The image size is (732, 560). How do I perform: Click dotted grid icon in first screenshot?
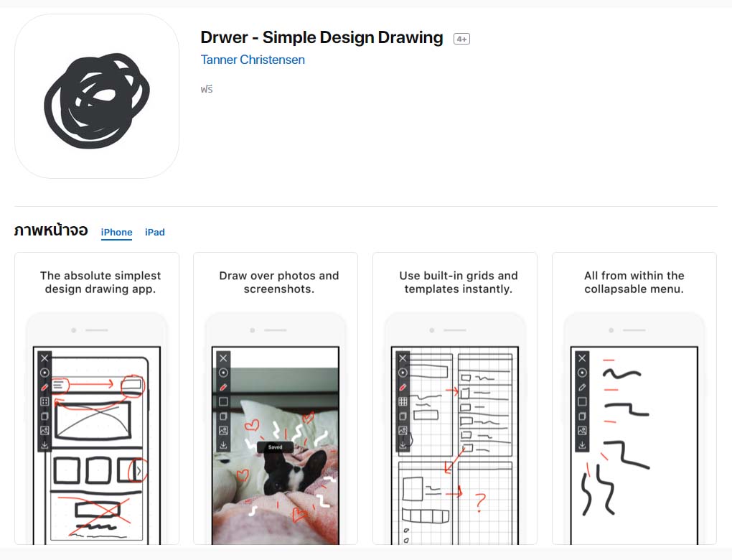pos(44,402)
